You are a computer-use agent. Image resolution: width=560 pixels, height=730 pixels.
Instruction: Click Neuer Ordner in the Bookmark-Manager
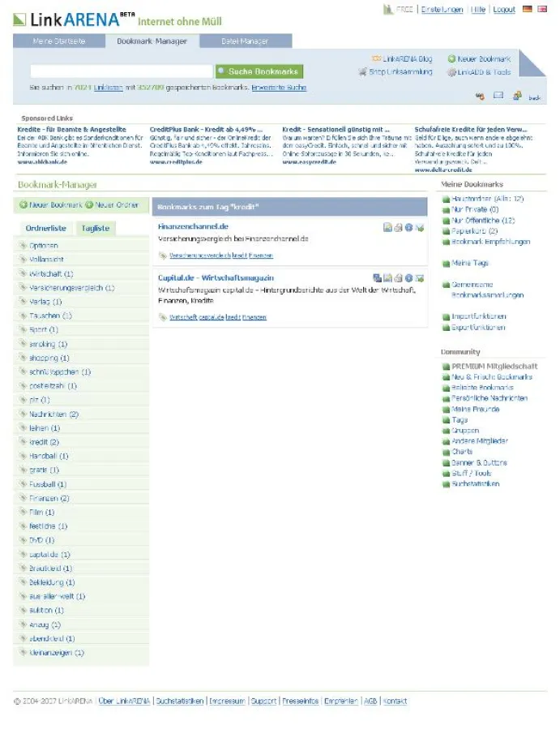[117, 205]
